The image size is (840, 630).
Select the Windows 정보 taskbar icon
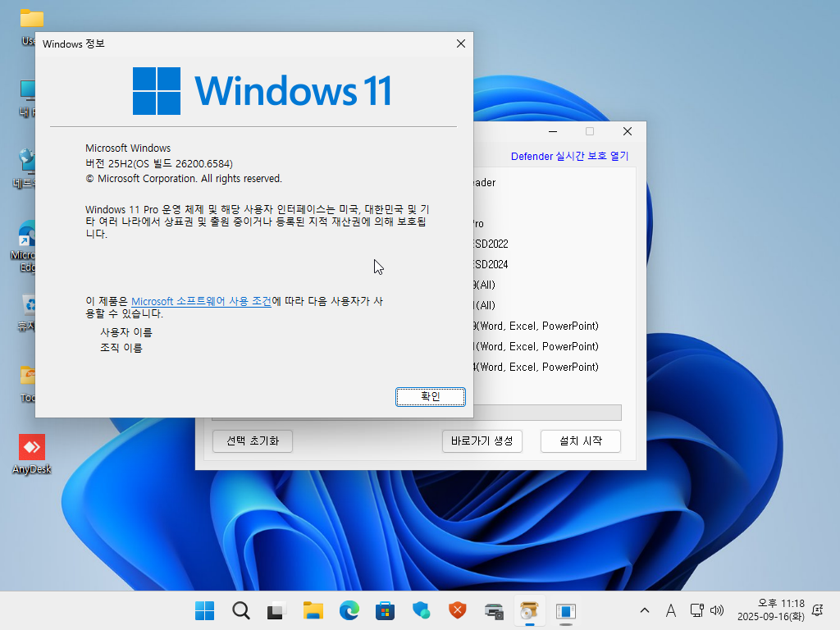(x=566, y=610)
